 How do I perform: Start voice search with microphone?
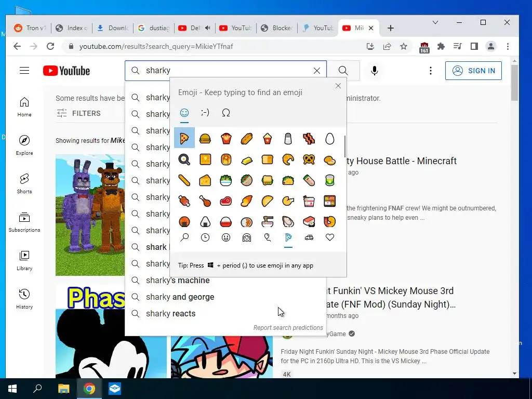tap(374, 71)
